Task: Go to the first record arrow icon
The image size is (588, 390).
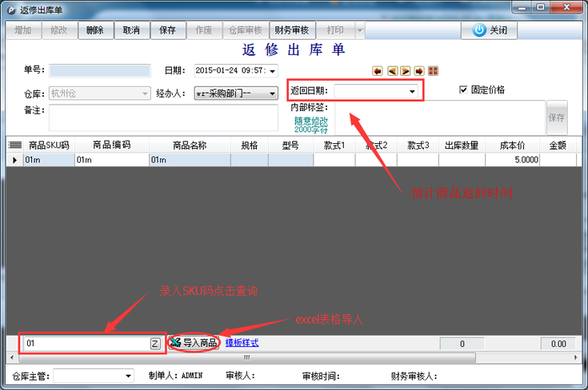Action: point(378,71)
